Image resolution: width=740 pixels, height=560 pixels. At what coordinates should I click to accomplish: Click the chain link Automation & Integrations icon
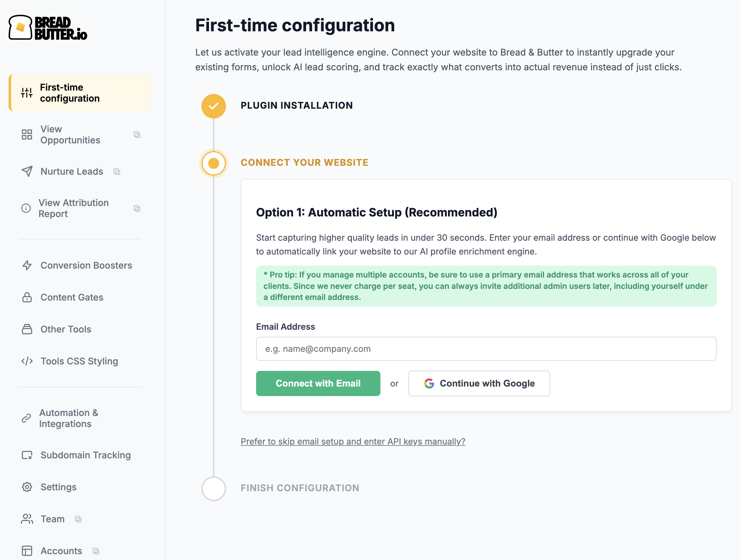coord(26,418)
